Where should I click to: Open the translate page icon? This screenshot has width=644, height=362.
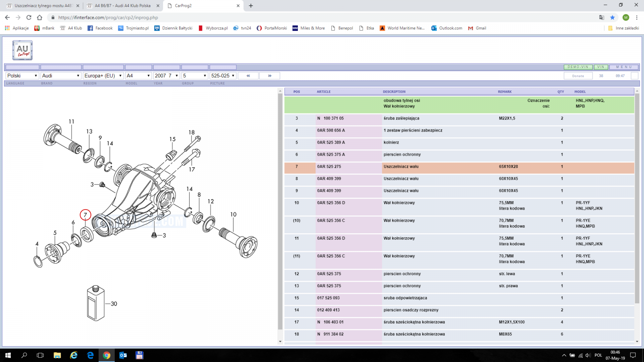[x=601, y=17]
